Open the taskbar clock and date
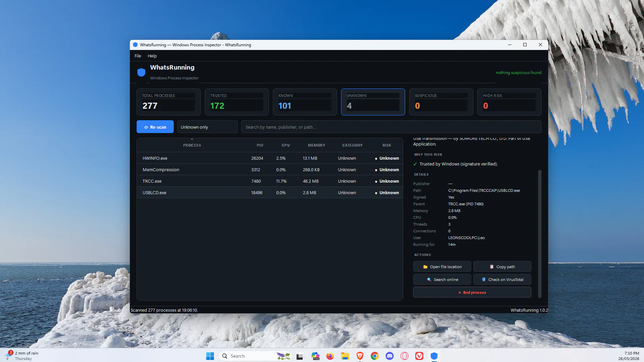Viewport: 644px width, 362px height. coord(628,356)
